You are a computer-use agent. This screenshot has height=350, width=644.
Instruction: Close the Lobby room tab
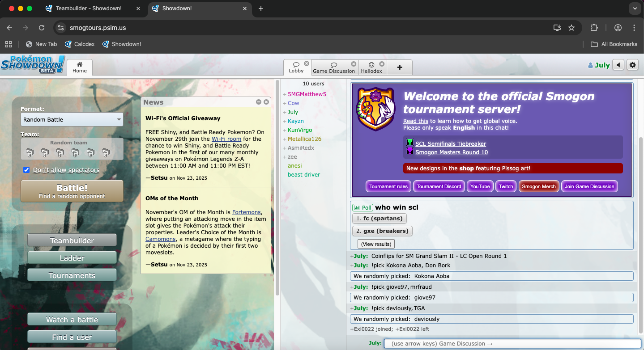pyautogui.click(x=307, y=64)
